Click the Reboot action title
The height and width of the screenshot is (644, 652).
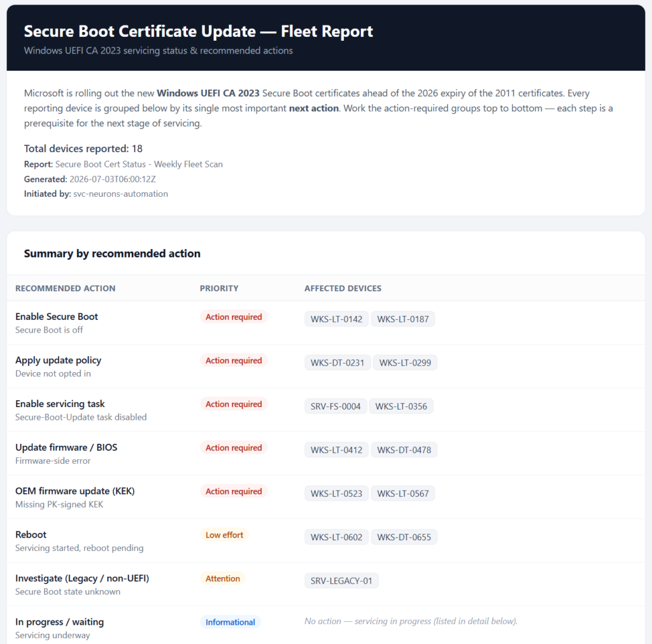[x=31, y=534]
